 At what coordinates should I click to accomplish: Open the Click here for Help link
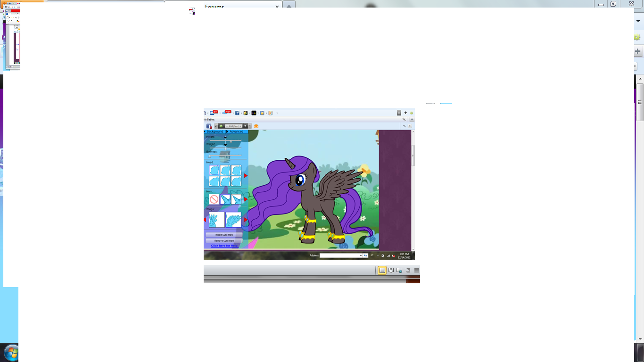tap(224, 246)
